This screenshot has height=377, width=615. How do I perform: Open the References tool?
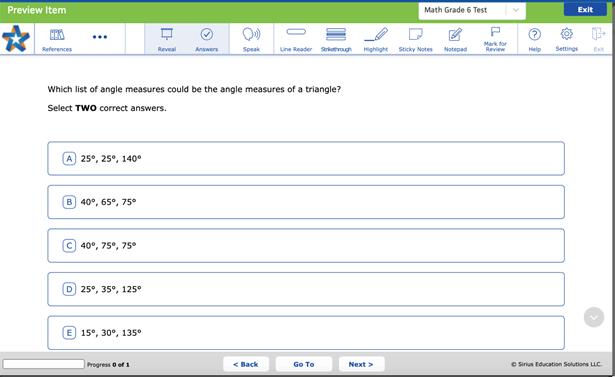(x=57, y=40)
